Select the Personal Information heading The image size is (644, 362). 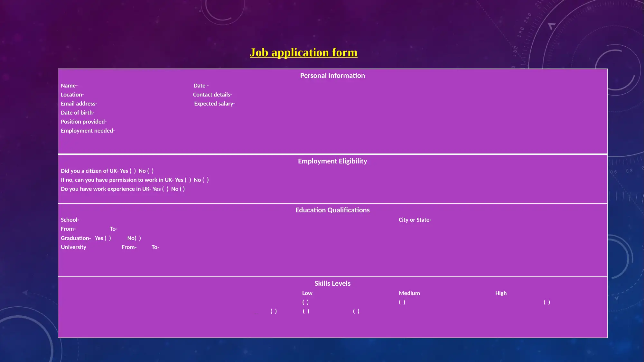pos(332,76)
